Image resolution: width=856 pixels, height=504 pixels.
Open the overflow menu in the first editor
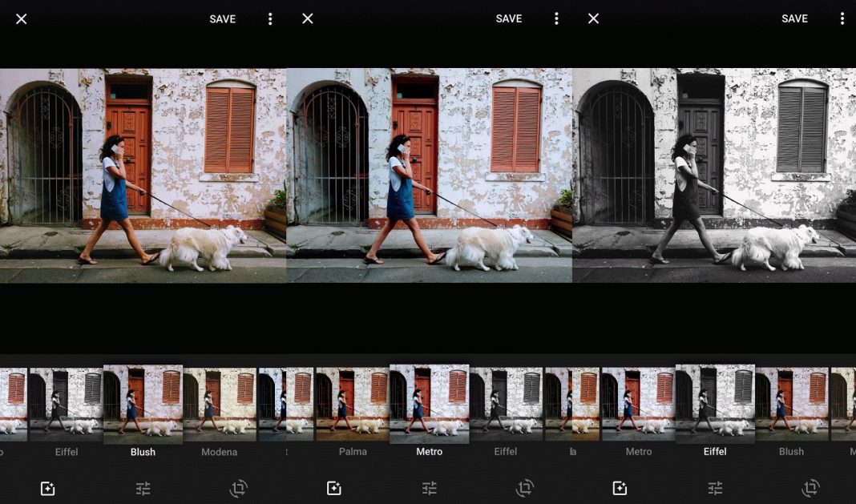click(x=270, y=18)
